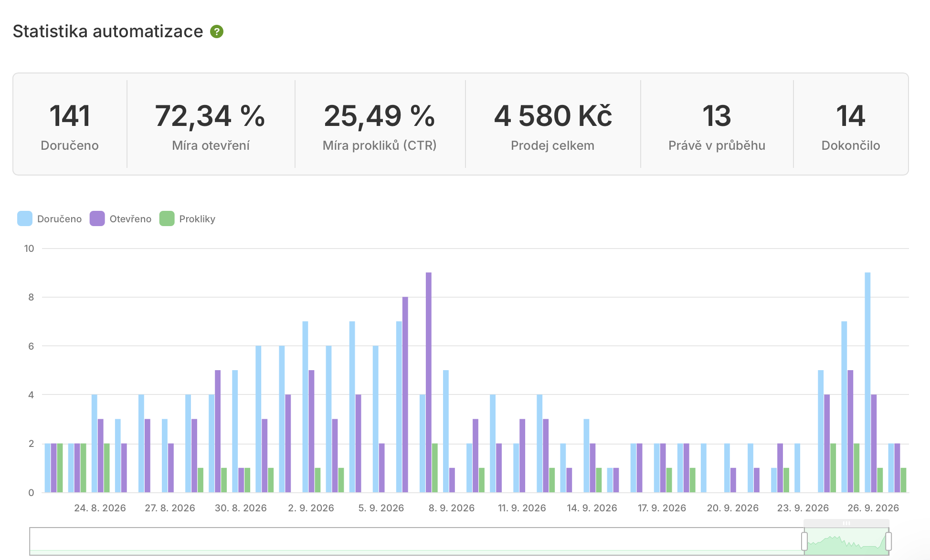
Task: Click the 24. 8. 2026 axis label
Action: [100, 508]
